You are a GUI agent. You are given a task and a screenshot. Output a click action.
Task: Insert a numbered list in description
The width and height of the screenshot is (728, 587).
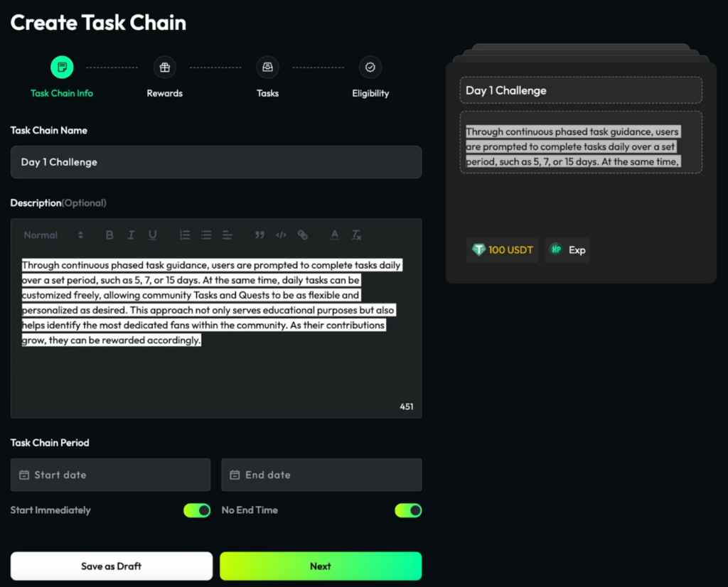pos(185,235)
